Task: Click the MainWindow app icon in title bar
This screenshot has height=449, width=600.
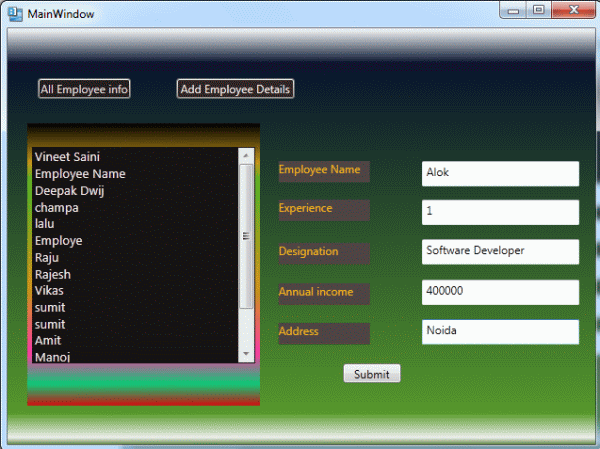Action: [15, 14]
